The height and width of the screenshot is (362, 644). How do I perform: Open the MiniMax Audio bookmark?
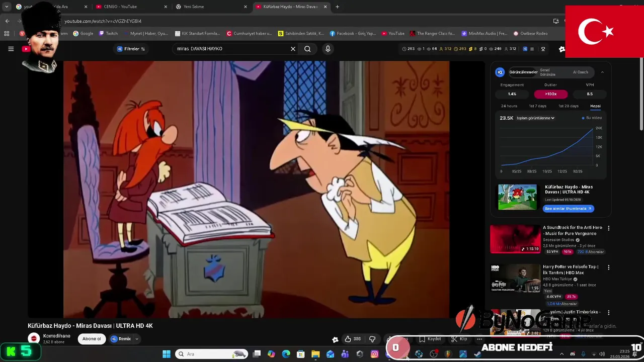click(484, 34)
